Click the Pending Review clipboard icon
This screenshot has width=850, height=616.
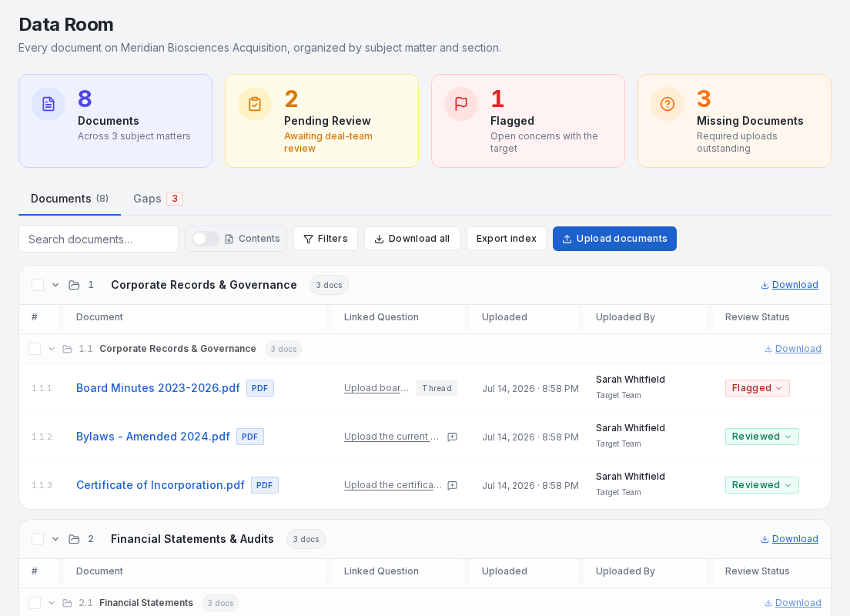pyautogui.click(x=255, y=104)
